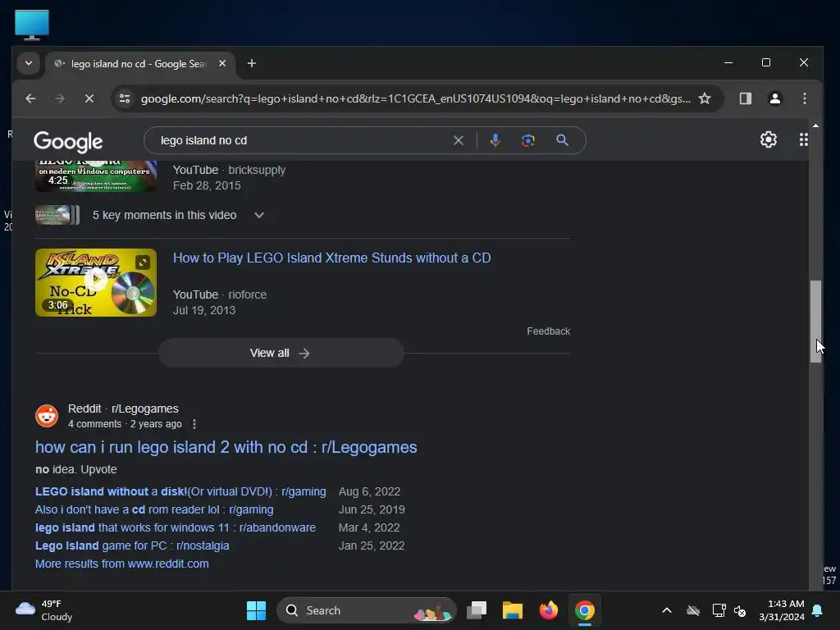Open Chrome side panel

pyautogui.click(x=745, y=98)
